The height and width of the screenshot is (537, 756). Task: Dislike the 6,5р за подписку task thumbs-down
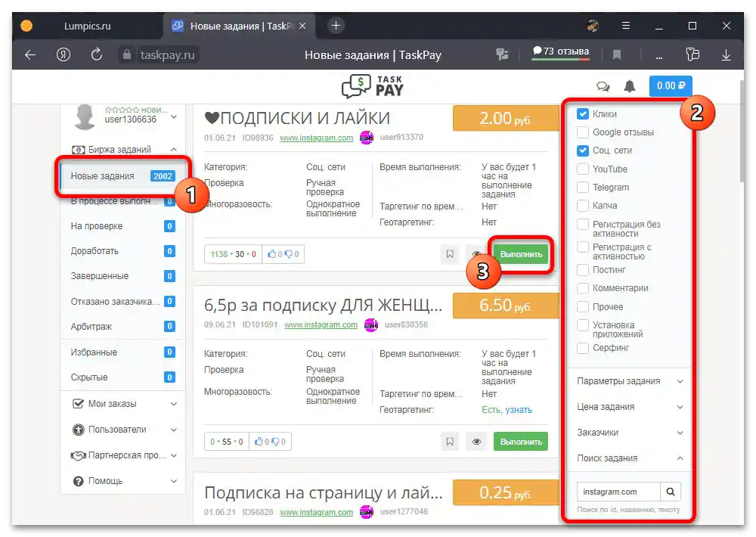click(x=275, y=442)
